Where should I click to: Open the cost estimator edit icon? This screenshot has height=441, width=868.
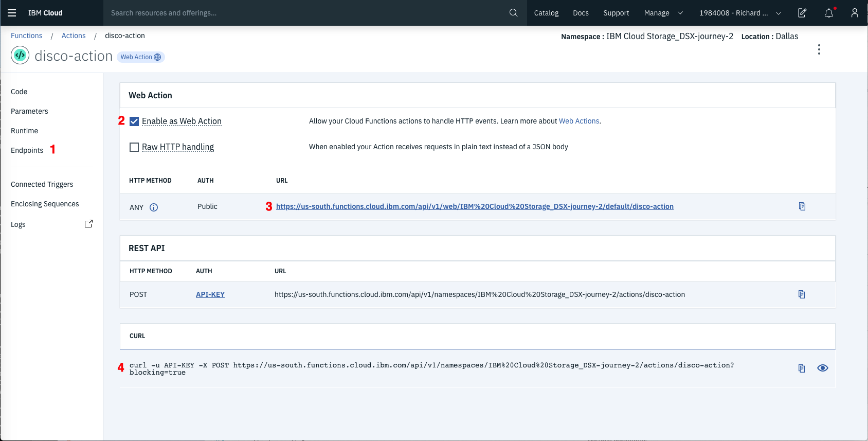(x=802, y=13)
